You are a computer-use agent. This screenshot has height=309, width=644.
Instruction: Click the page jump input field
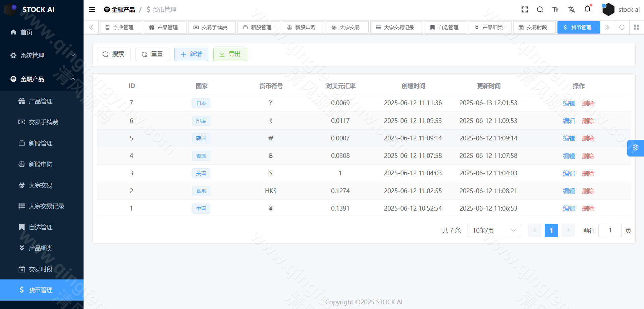[610, 230]
